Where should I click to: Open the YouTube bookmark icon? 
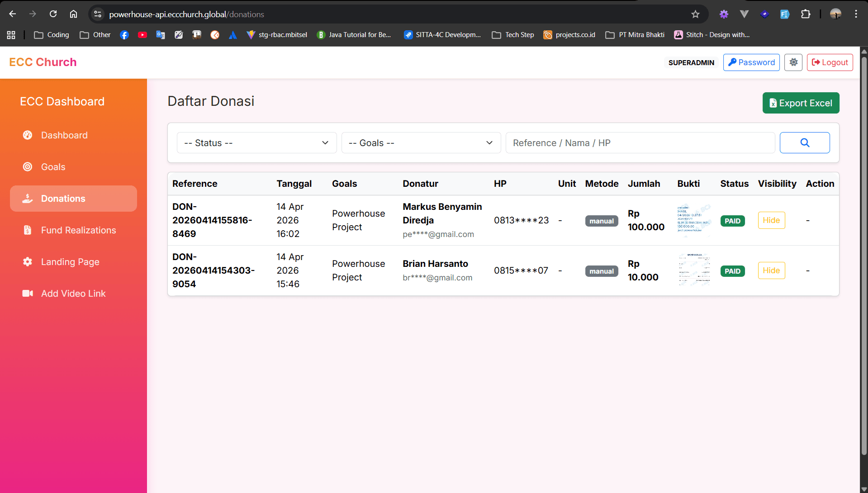[x=142, y=35]
